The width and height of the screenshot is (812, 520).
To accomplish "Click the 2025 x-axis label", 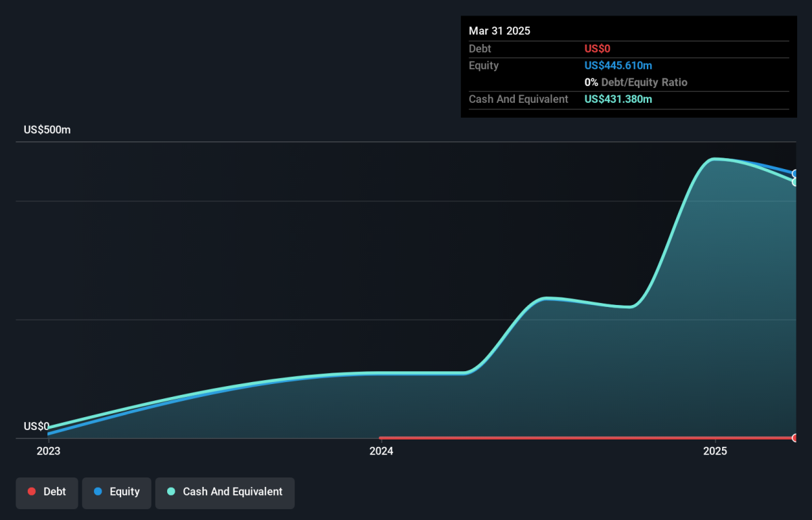I will tap(715, 451).
